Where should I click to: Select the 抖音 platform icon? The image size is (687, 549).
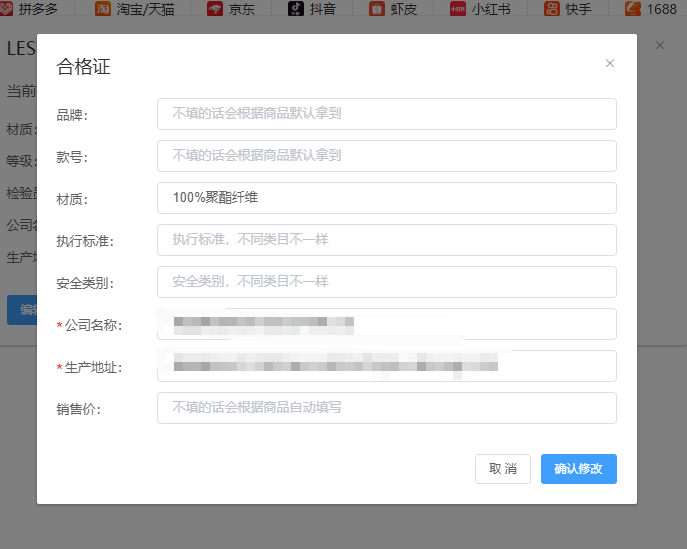pyautogui.click(x=296, y=8)
